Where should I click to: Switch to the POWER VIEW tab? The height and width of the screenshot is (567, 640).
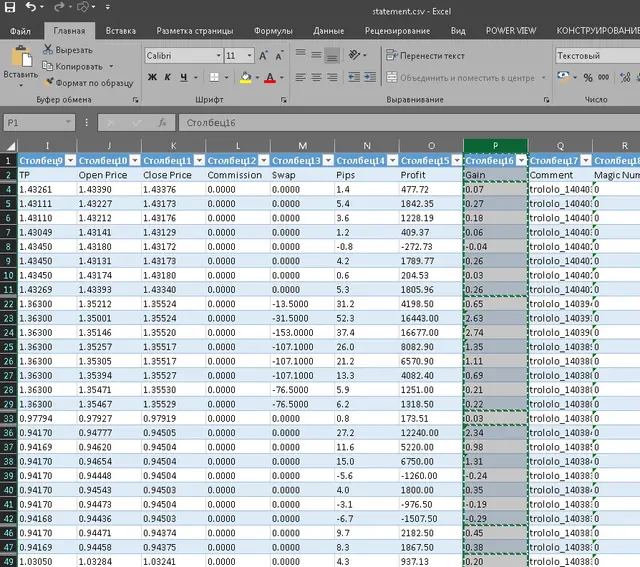click(511, 31)
